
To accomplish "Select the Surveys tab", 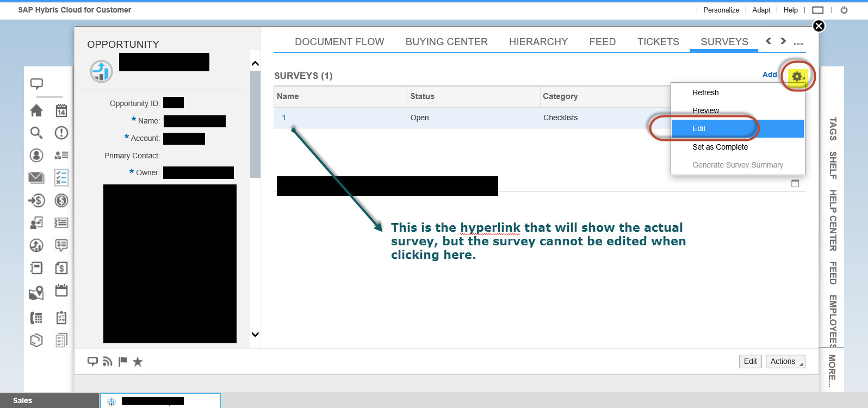I will 724,42.
